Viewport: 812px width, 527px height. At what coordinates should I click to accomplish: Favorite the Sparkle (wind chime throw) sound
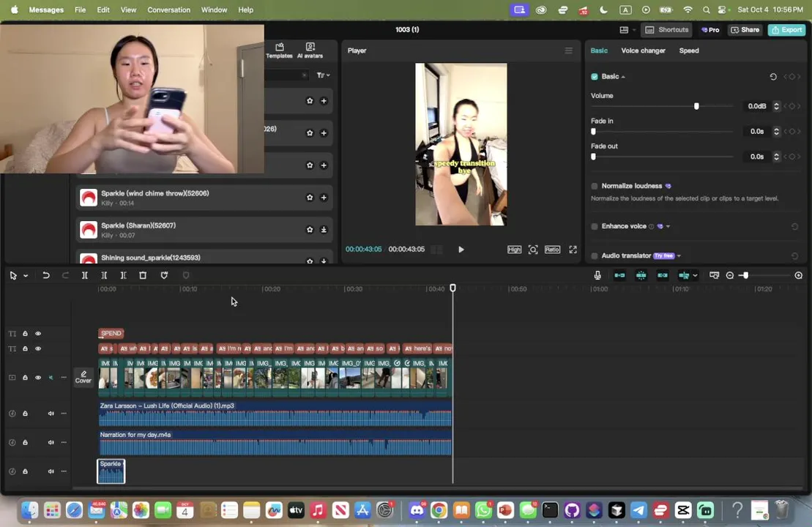pyautogui.click(x=310, y=197)
